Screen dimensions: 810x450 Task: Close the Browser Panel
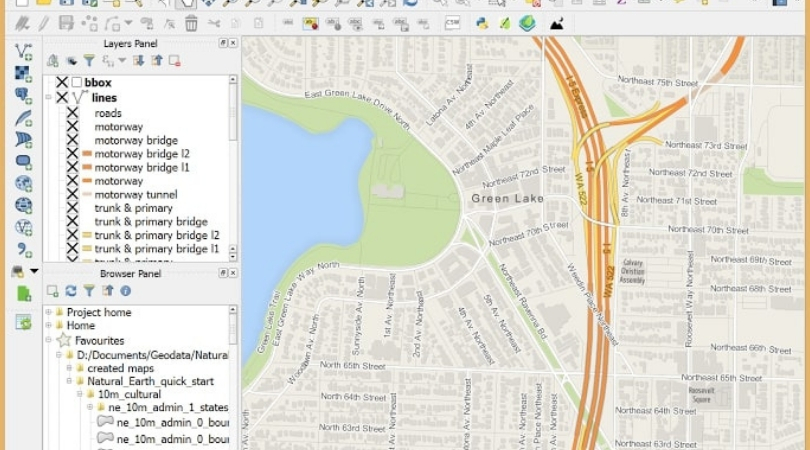[233, 273]
